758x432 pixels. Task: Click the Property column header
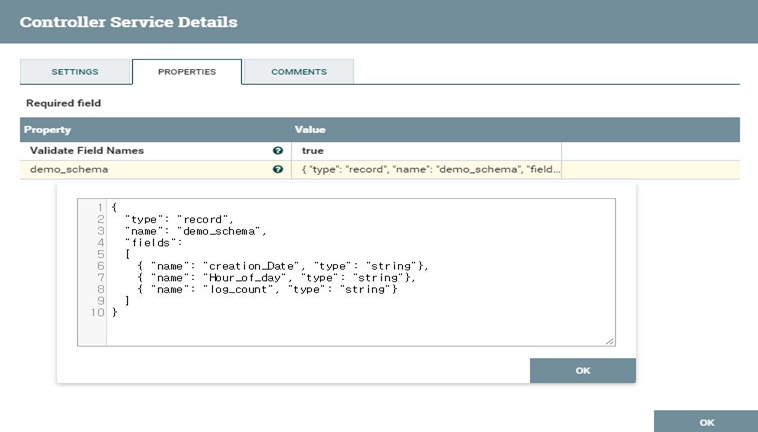(x=48, y=130)
